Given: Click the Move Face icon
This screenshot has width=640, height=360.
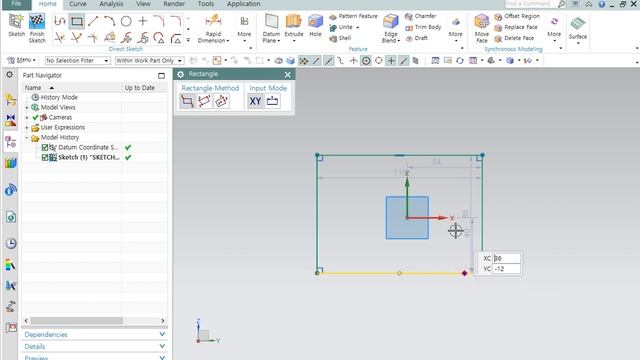Looking at the screenshot, I should point(482,21).
